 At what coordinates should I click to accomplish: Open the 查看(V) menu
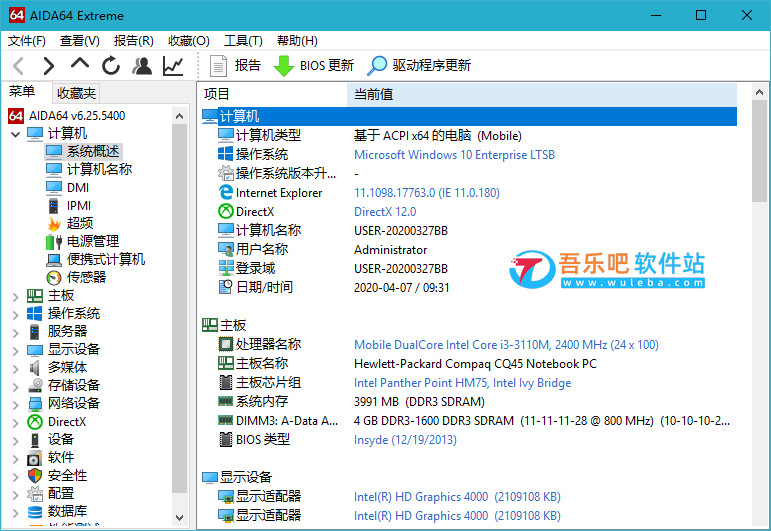tap(80, 41)
